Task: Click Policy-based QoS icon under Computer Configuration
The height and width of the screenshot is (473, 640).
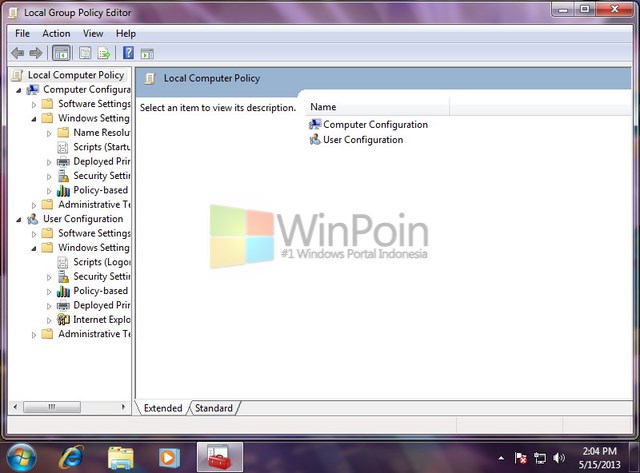Action: coord(63,191)
